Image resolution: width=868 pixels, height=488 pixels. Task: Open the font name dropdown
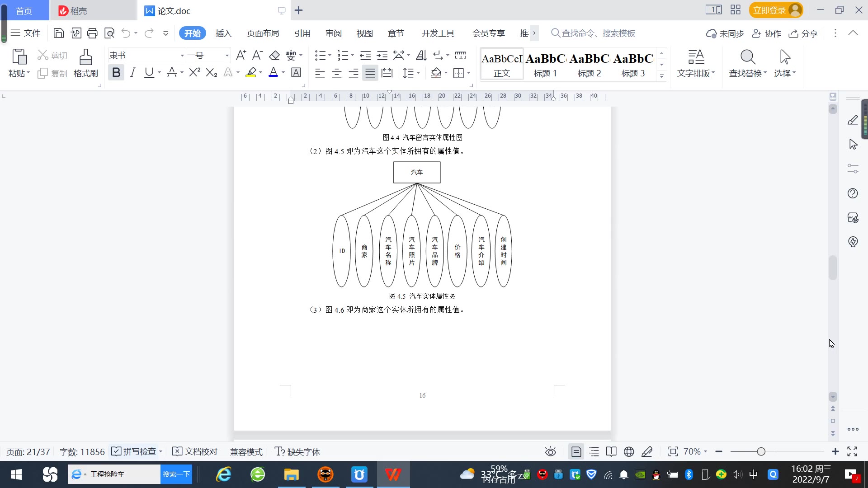(182, 56)
